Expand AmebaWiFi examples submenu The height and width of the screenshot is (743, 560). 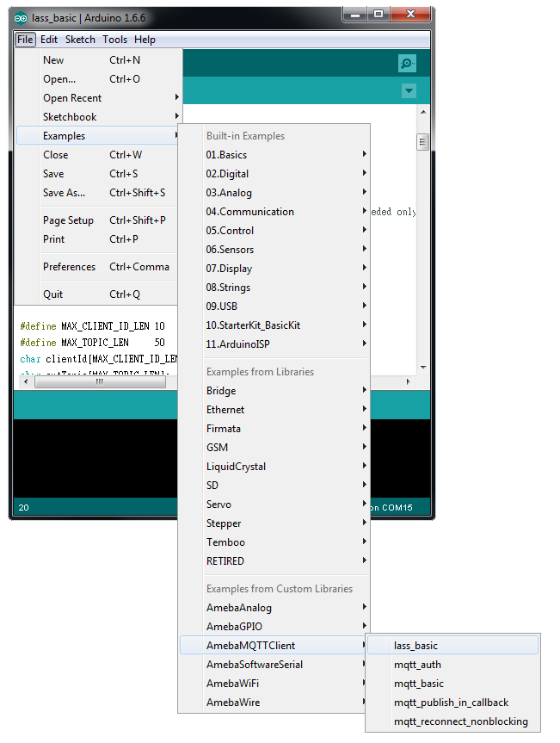point(274,684)
